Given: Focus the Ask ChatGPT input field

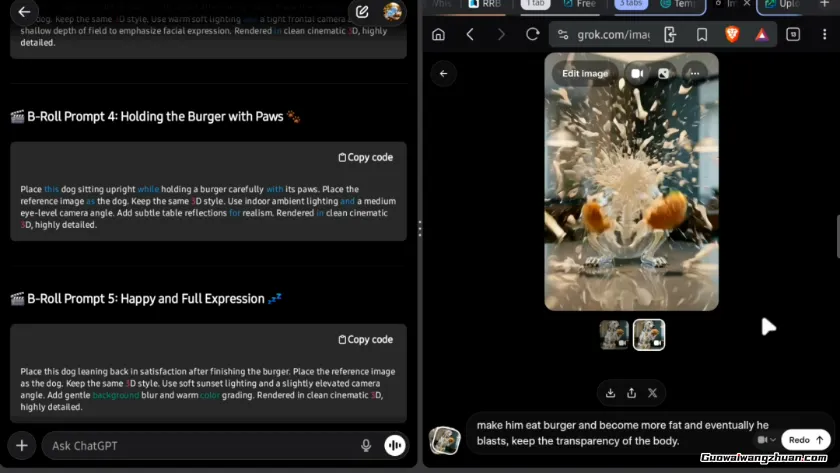Looking at the screenshot, I should pyautogui.click(x=200, y=446).
